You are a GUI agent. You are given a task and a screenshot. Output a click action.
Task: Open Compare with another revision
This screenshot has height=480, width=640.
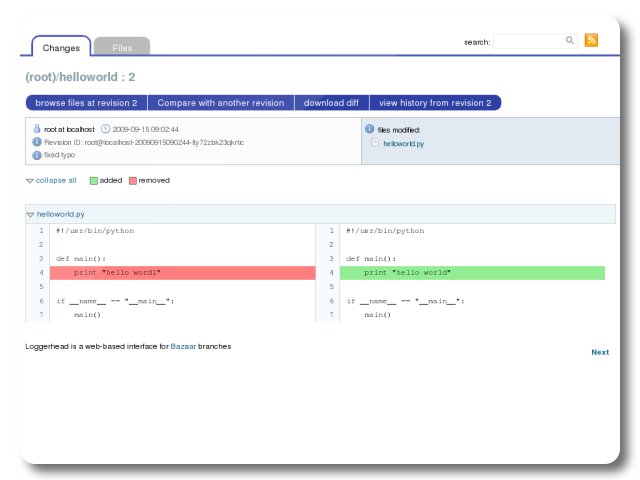tap(220, 103)
